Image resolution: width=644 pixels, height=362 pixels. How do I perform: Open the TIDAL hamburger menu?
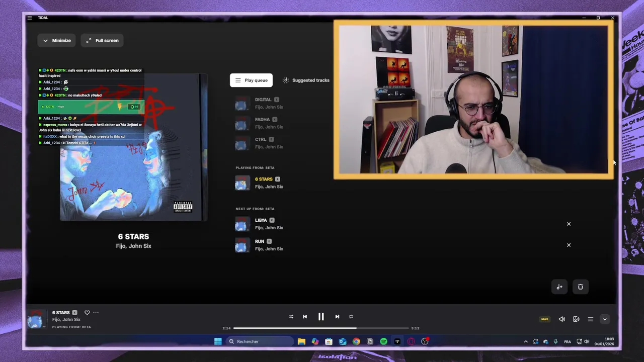[x=30, y=18]
